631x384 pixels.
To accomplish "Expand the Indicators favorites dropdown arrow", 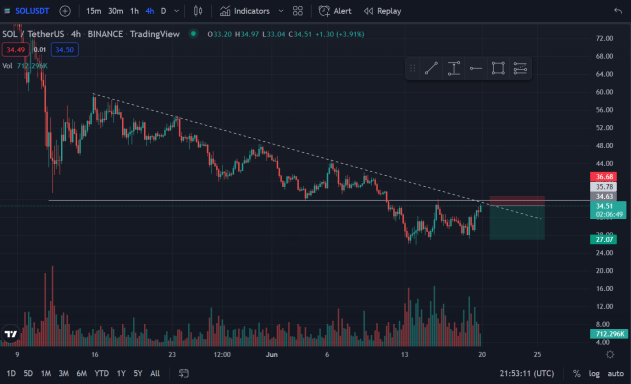I will pos(281,11).
